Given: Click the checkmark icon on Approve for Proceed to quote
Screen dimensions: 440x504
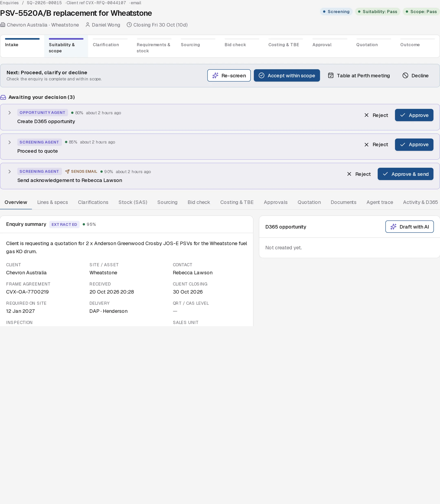Looking at the screenshot, I should click(x=403, y=144).
